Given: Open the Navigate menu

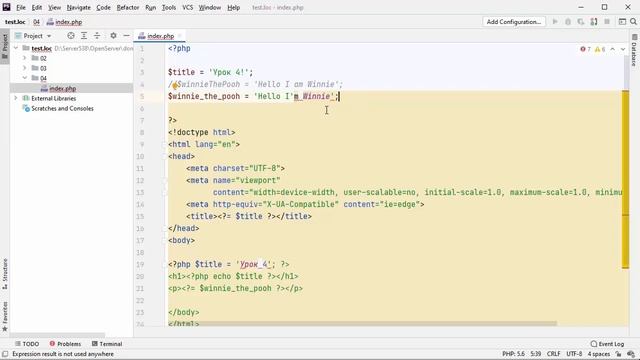Looking at the screenshot, I should (78, 7).
